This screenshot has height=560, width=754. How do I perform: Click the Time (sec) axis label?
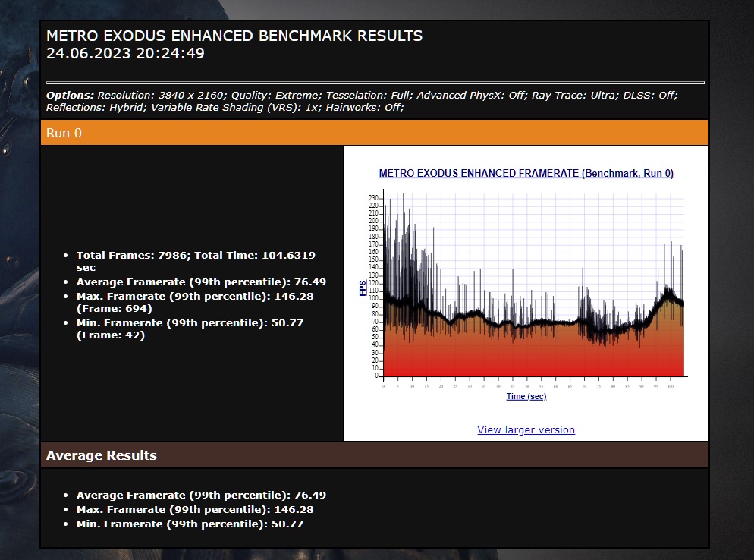point(526,396)
